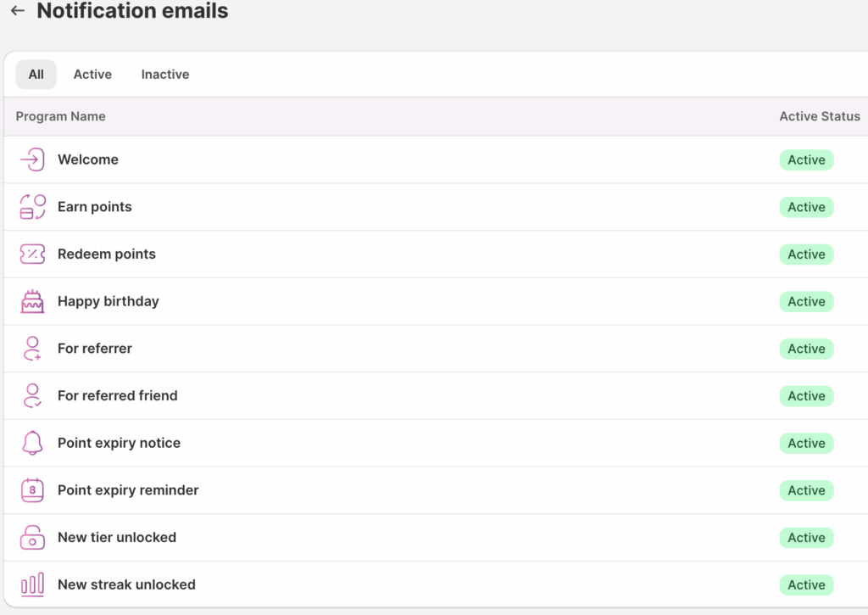
Task: Click the back arrow beside Notification emails
Action: tap(18, 10)
